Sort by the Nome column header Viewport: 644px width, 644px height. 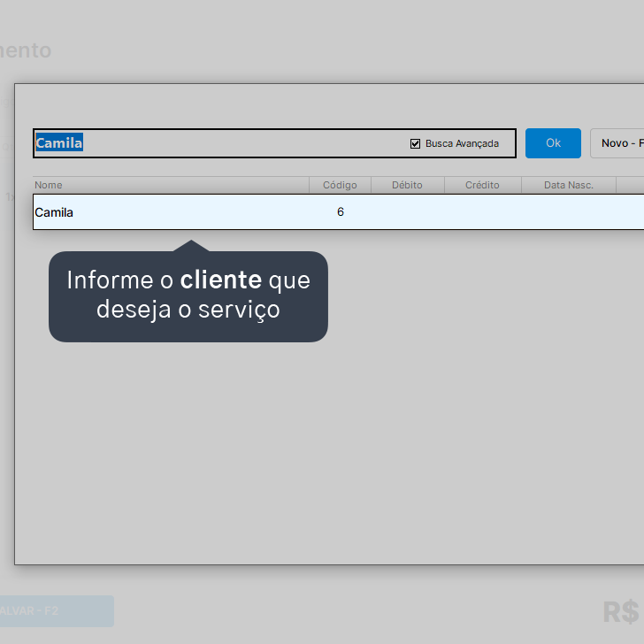click(171, 185)
